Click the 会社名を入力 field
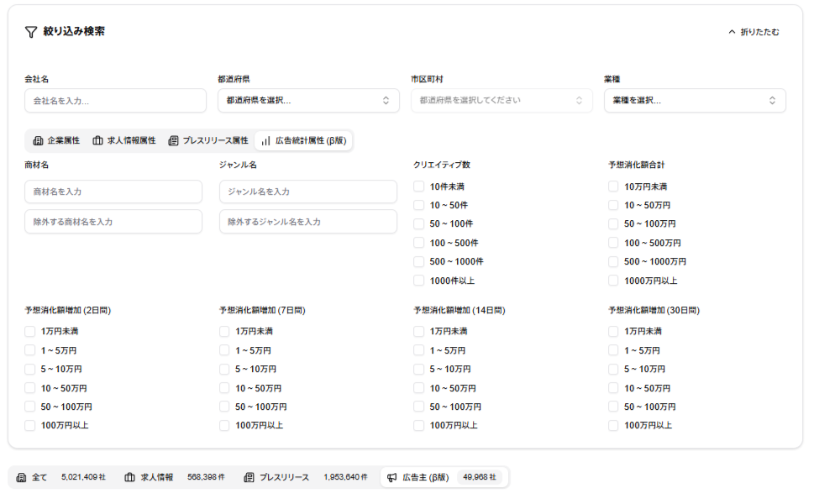Viewport: 814px width, 504px height. tap(115, 101)
